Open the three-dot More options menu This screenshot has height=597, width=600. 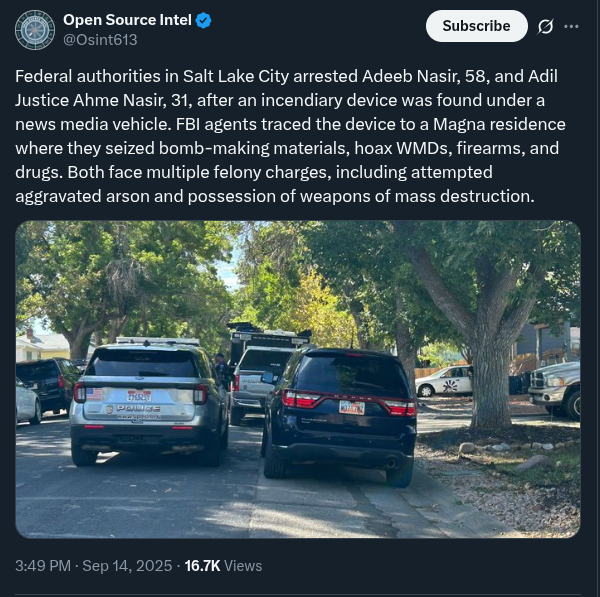pos(571,26)
